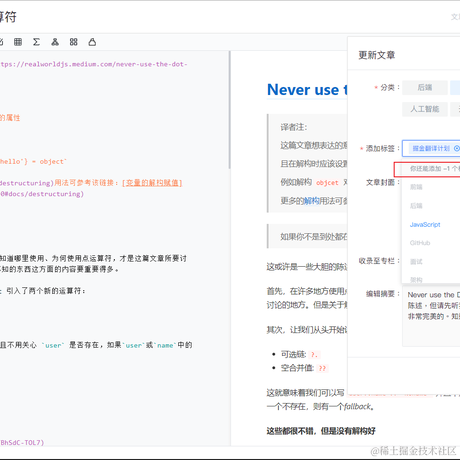Click the 空合并值 bullet in the preview
The image size is (460, 460).
[304, 368]
